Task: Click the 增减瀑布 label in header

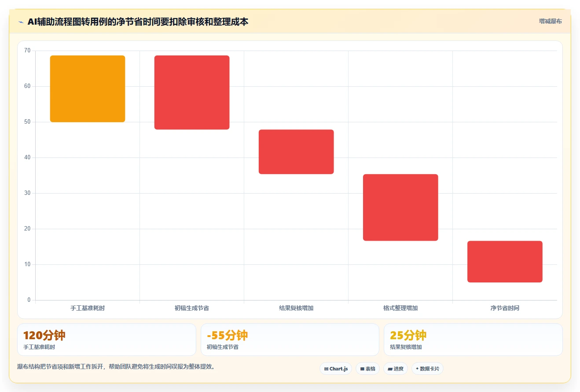Action: coord(551,21)
